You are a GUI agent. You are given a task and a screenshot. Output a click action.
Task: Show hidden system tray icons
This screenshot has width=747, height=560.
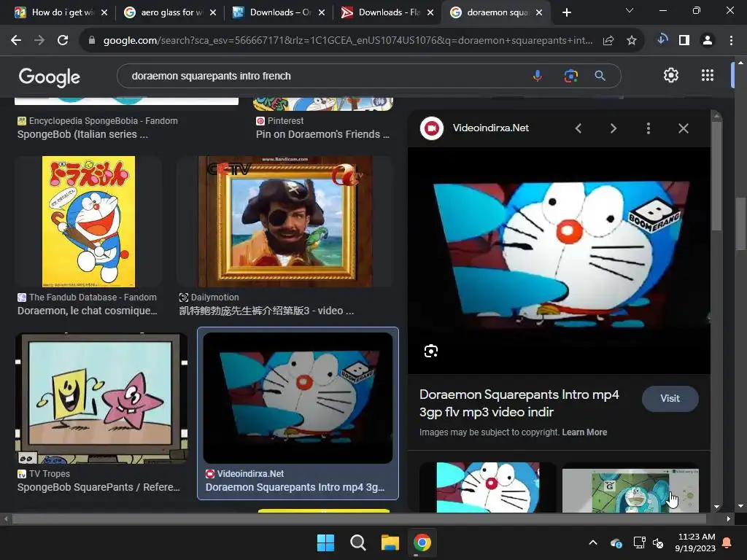pyautogui.click(x=593, y=542)
